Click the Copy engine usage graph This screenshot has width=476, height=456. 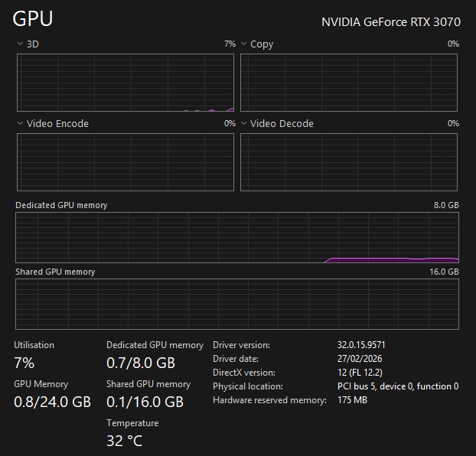tap(349, 83)
